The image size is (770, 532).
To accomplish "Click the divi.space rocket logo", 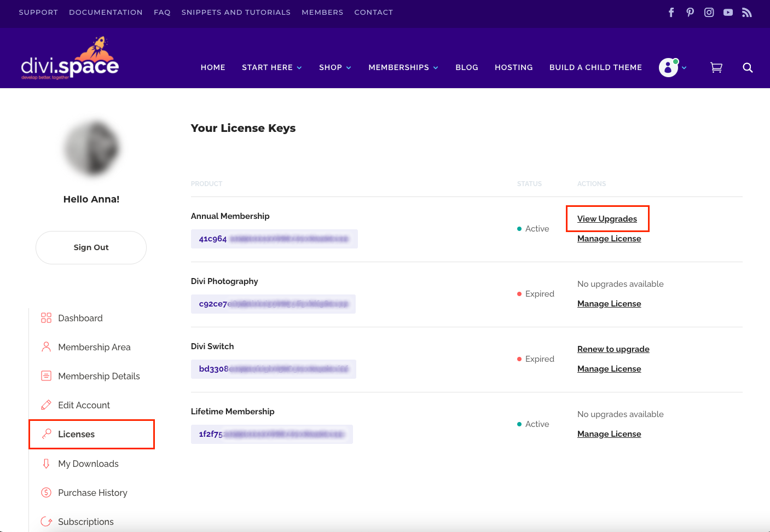I will [70, 59].
